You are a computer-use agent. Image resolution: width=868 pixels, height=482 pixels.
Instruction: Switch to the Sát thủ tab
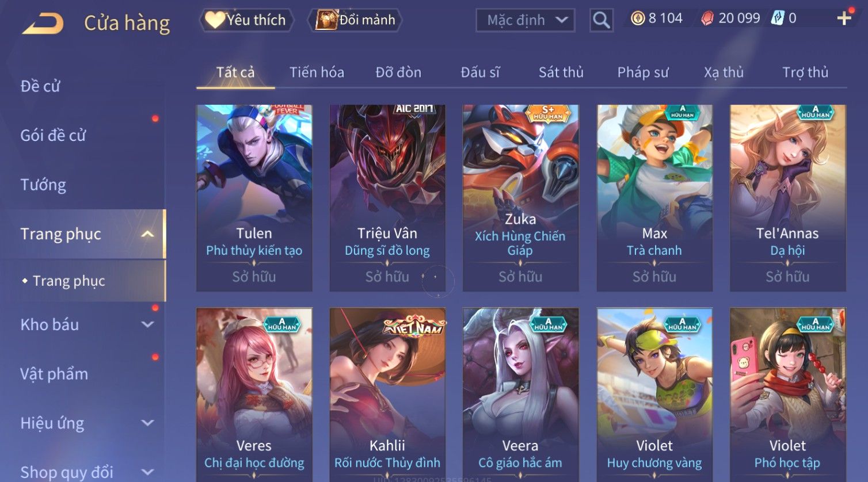pos(561,72)
